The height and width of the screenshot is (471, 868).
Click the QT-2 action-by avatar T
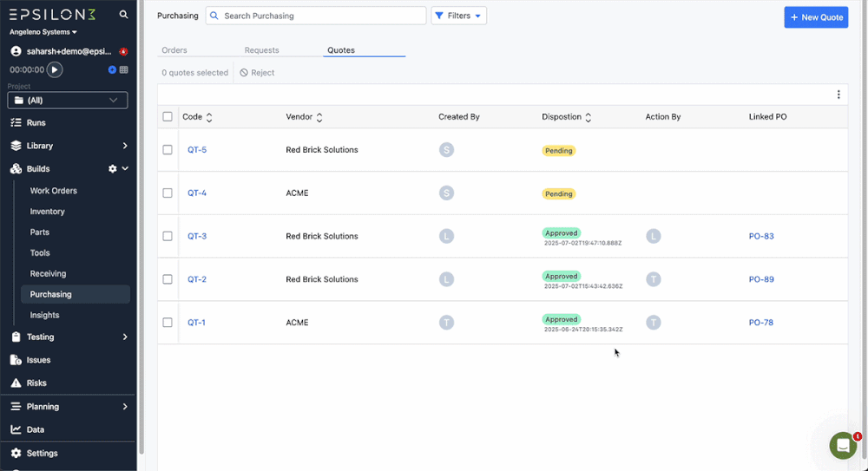coord(654,279)
